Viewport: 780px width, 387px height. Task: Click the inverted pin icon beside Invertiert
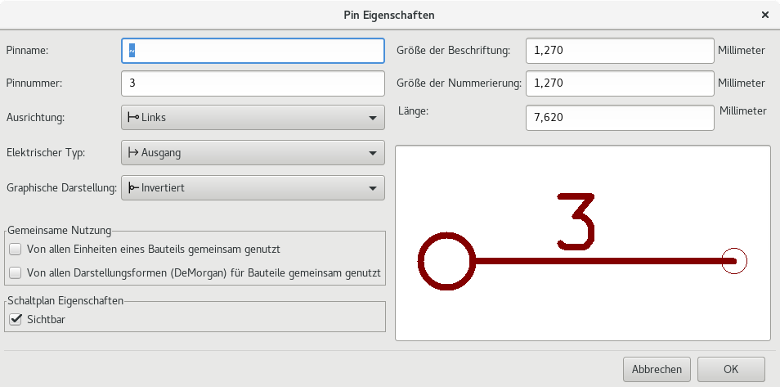(133, 188)
